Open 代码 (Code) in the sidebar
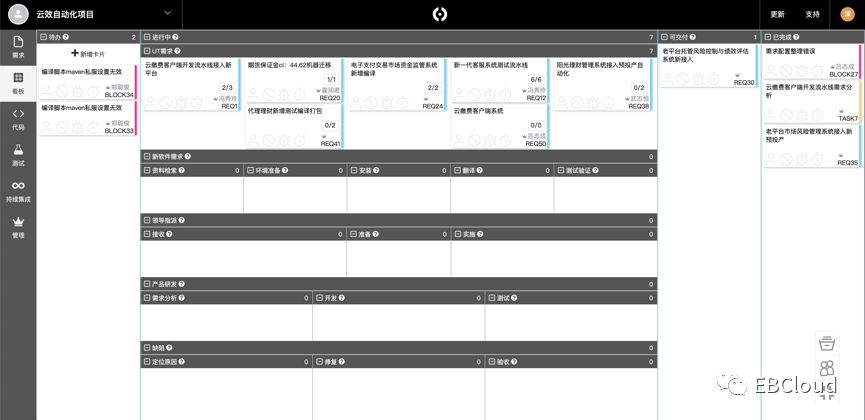865x420 pixels. (x=18, y=118)
